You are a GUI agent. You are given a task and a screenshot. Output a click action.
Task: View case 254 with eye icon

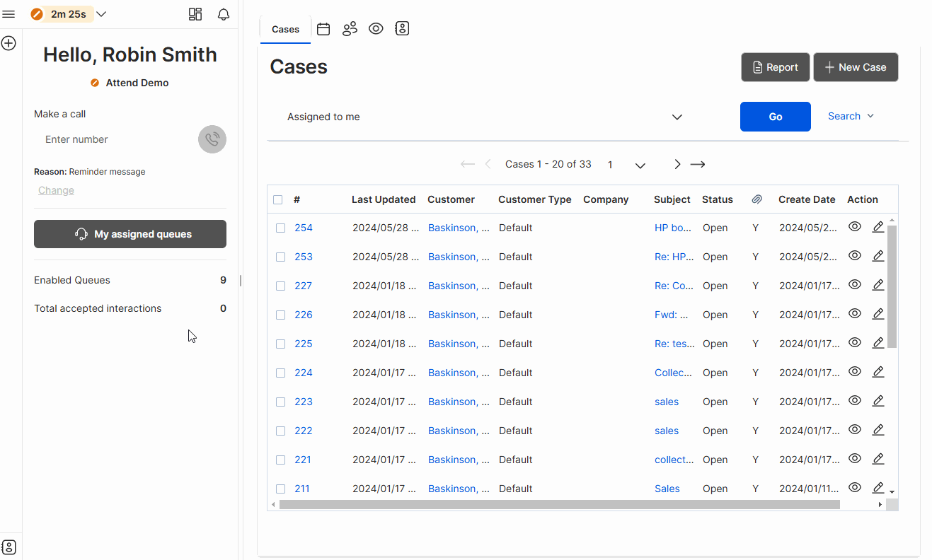pyautogui.click(x=855, y=226)
